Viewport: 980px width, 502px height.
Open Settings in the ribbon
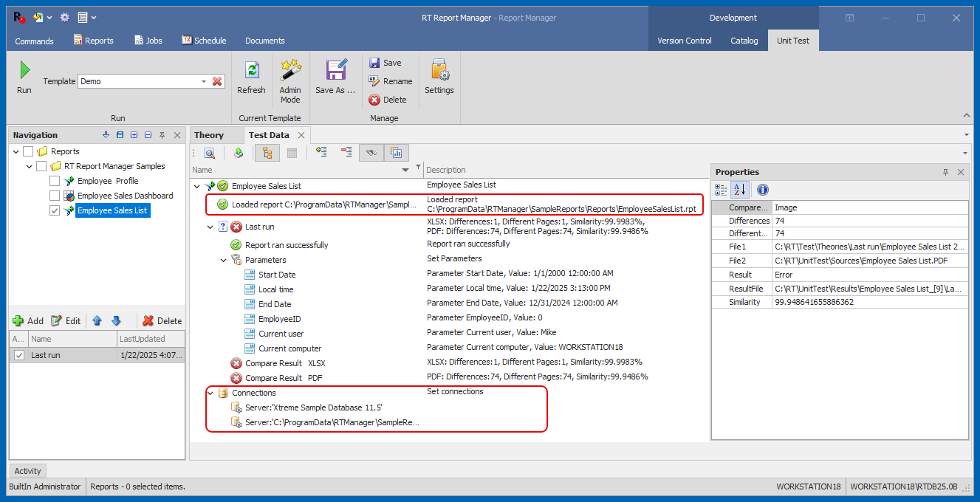[x=439, y=71]
